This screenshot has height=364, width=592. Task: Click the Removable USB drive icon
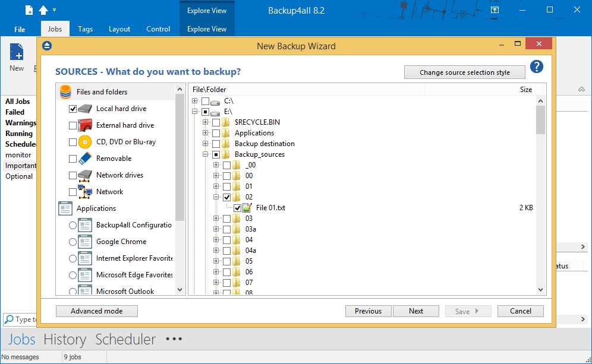(86, 159)
